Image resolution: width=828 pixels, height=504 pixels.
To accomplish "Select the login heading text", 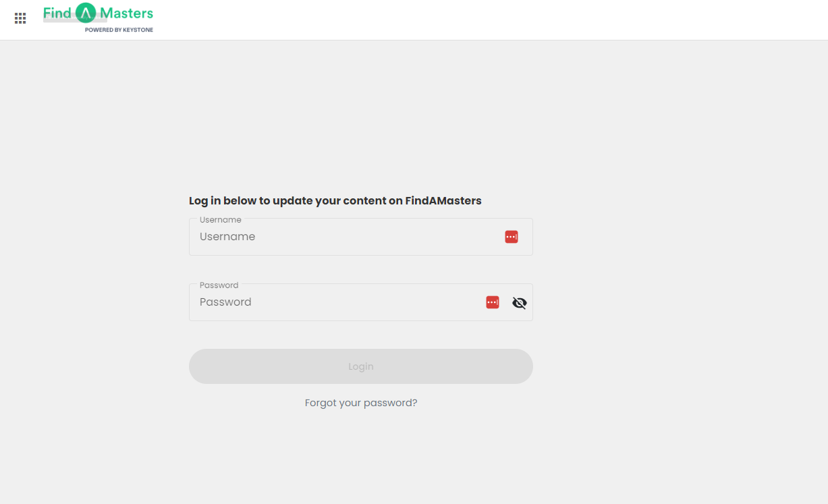I will pos(335,200).
